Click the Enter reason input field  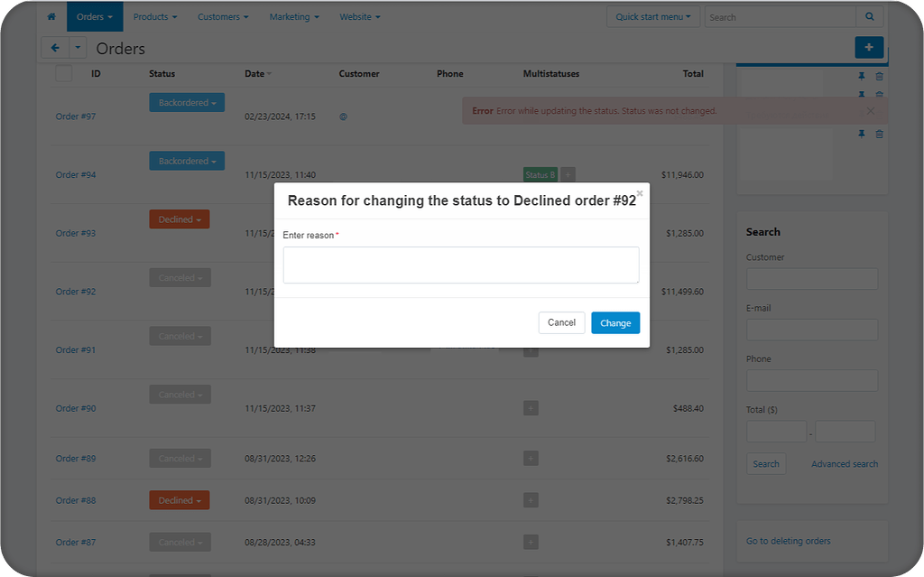(x=461, y=265)
